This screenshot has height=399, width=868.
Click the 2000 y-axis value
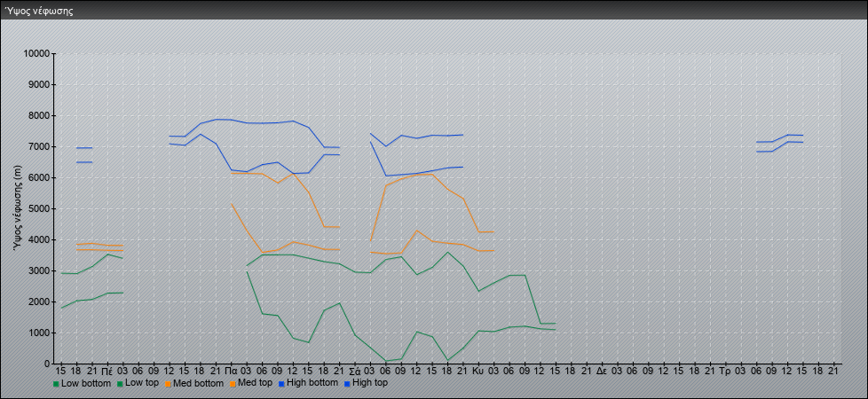click(x=39, y=301)
